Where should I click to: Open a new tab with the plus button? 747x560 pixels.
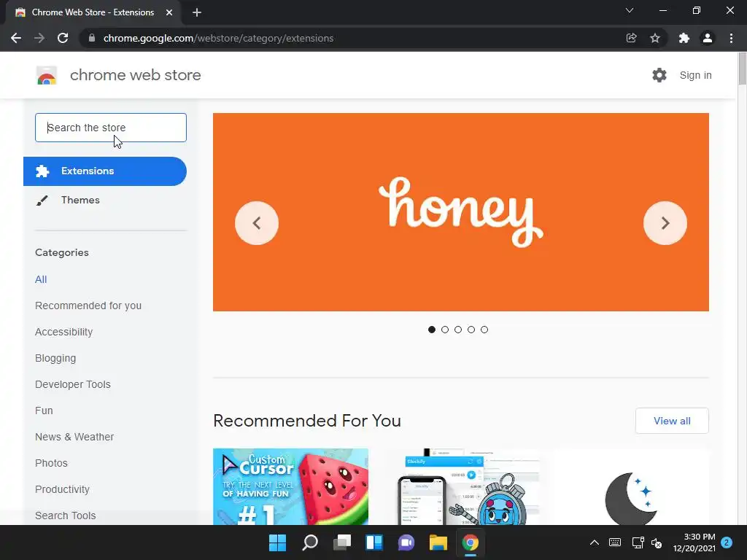coord(197,12)
